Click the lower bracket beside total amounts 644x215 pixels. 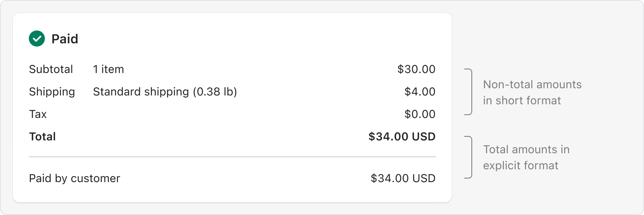468,157
